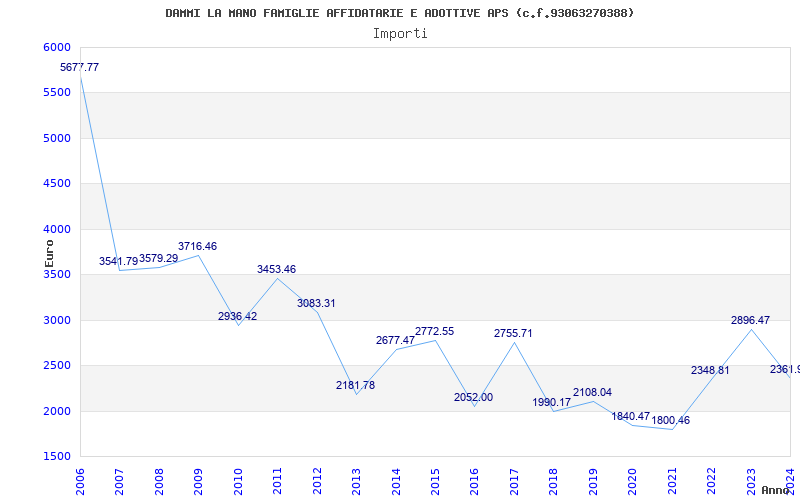Screen dimensions: 800x500
Task: Select the 2755.71 data label
Action: [513, 333]
